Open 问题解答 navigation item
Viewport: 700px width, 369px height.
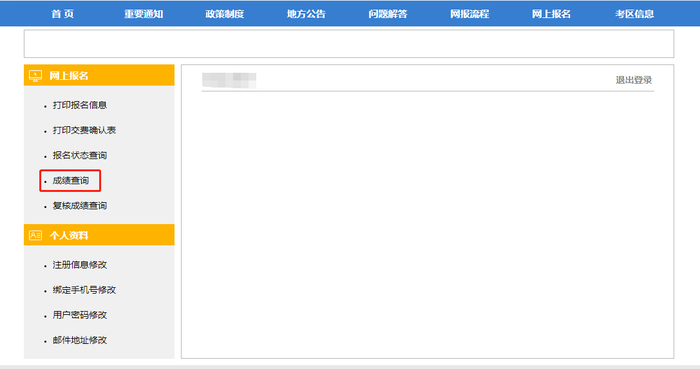pyautogui.click(x=388, y=14)
